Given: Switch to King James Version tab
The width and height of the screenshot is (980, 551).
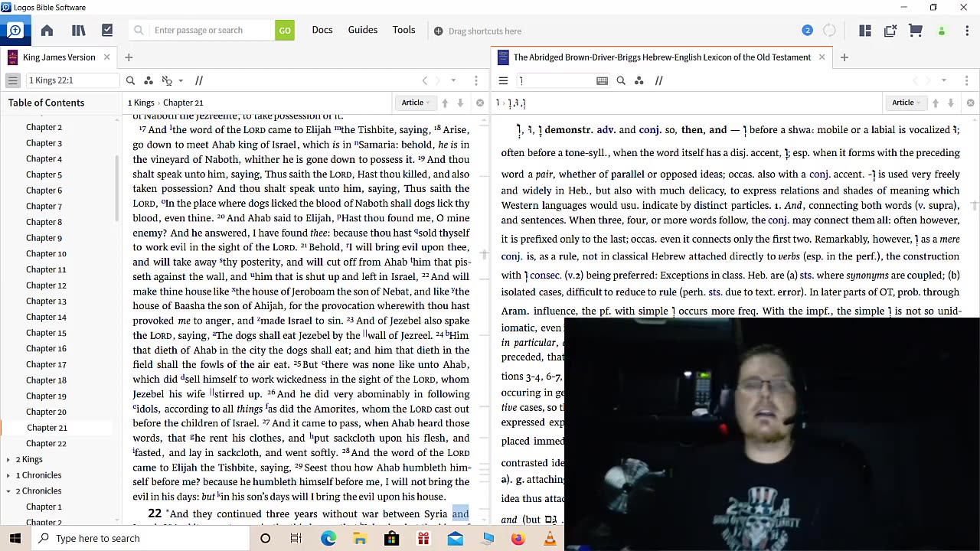Looking at the screenshot, I should (x=59, y=57).
